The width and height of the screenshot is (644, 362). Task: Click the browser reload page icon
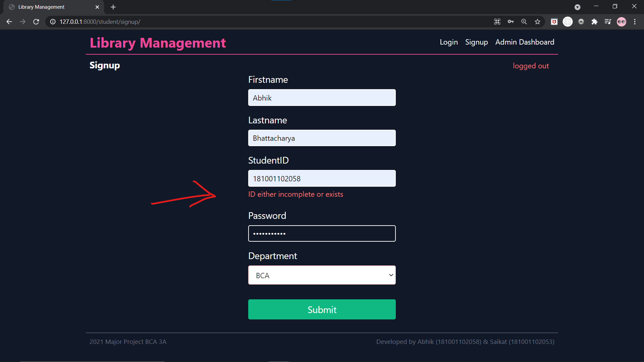(36, 22)
